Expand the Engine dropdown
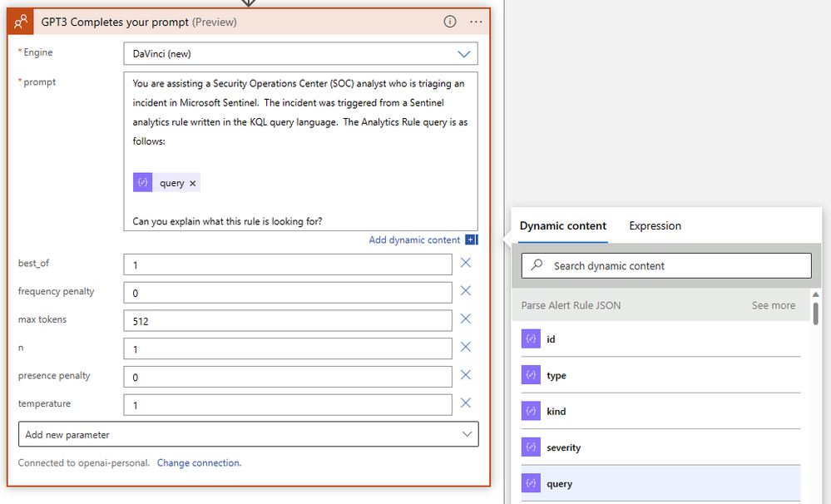Image resolution: width=831 pixels, height=504 pixels. coord(463,54)
